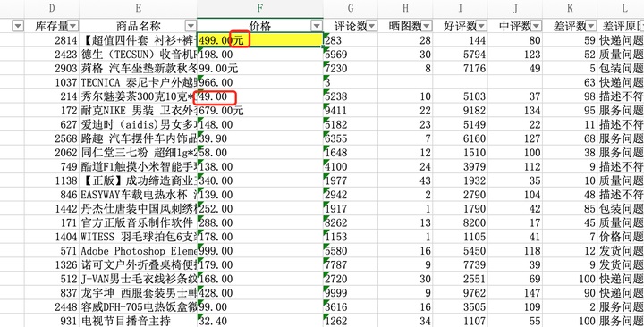
Task: Click price cell 99.00元
Action: tap(260, 68)
